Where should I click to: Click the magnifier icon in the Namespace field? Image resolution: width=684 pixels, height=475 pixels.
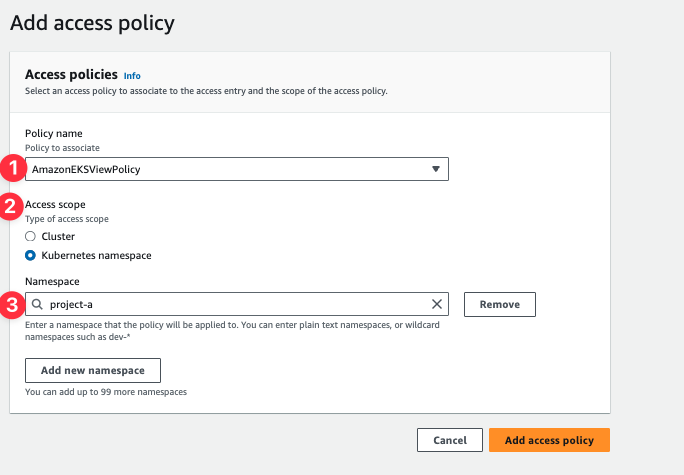click(x=37, y=304)
